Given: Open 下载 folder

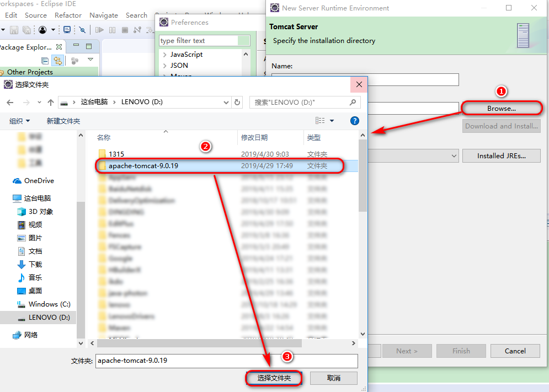Looking at the screenshot, I should point(30,264).
